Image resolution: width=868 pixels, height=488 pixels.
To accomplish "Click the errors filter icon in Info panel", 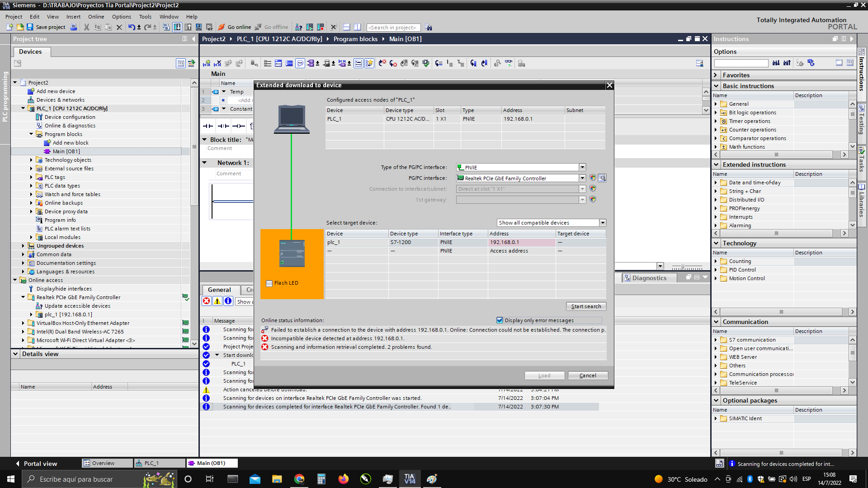I will (x=207, y=301).
